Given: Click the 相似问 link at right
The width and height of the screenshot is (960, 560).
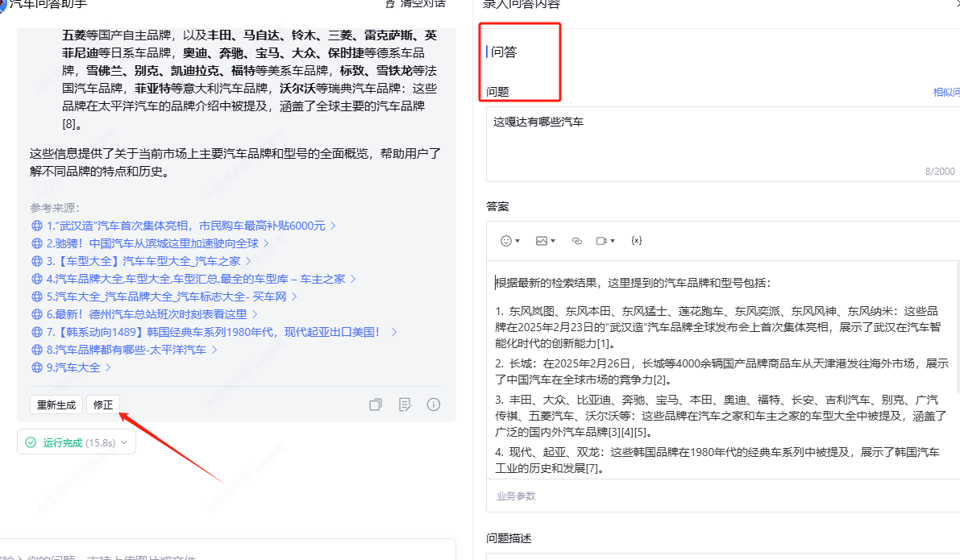Looking at the screenshot, I should click(946, 92).
